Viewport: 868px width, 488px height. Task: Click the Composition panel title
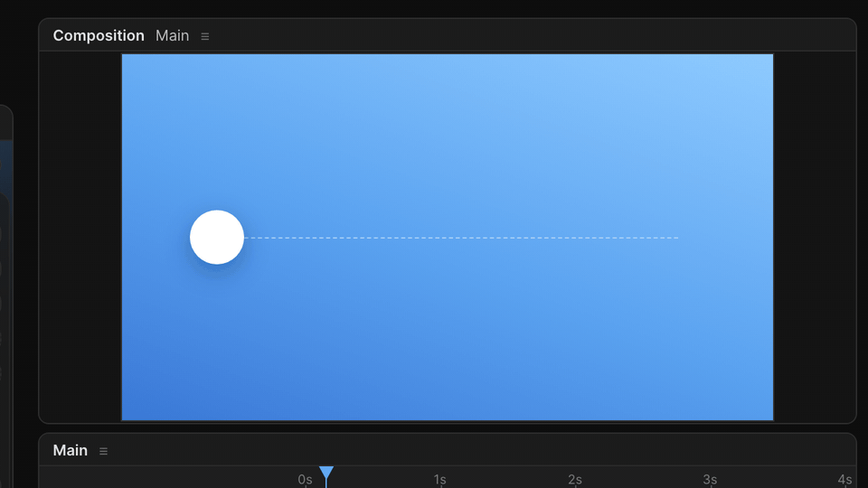coord(99,35)
